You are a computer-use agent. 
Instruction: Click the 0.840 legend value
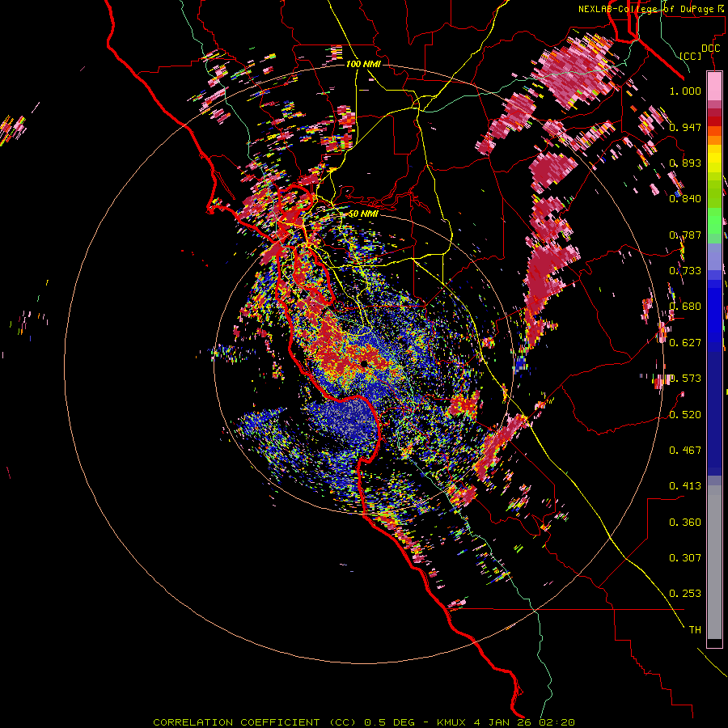click(685, 199)
